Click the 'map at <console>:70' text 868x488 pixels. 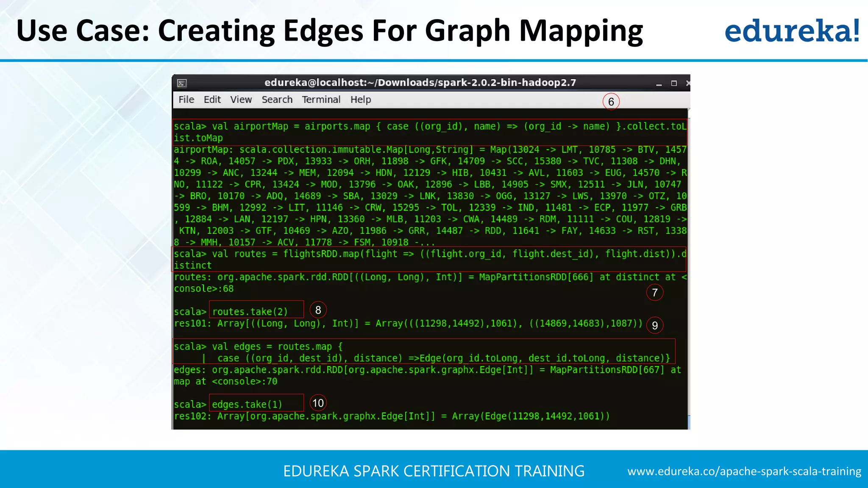click(225, 381)
